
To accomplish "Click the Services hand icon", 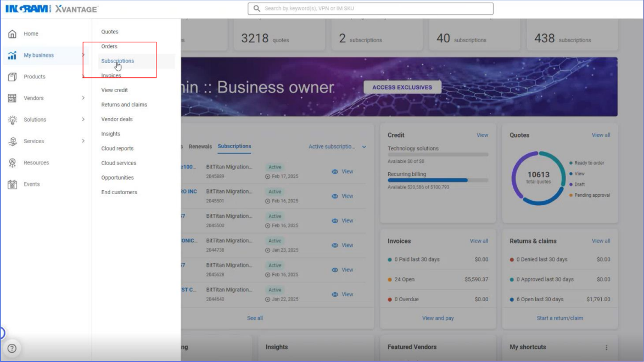I will point(12,141).
